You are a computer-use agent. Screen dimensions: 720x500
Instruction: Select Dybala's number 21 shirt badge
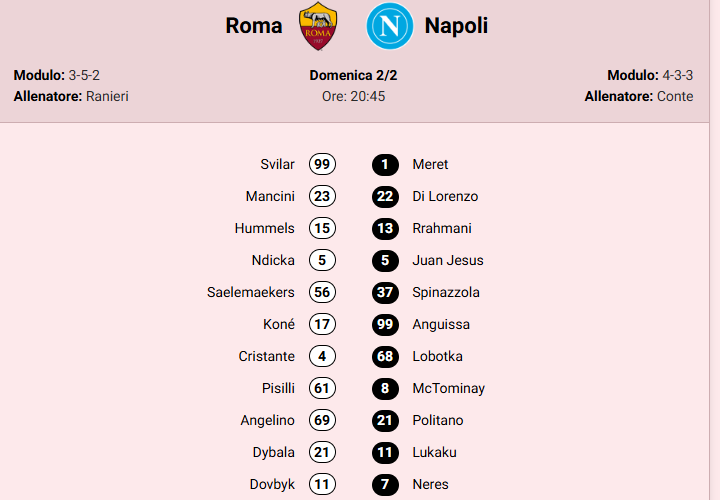click(322, 453)
